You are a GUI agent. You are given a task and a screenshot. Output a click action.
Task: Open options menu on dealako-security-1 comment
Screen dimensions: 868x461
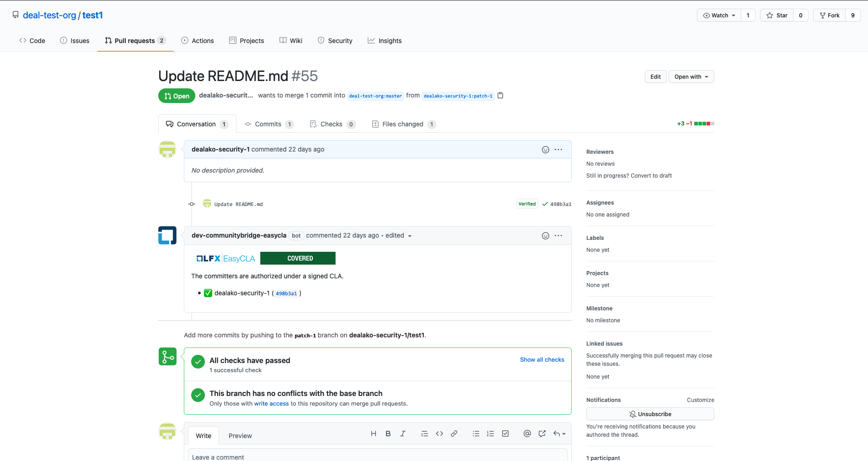558,150
